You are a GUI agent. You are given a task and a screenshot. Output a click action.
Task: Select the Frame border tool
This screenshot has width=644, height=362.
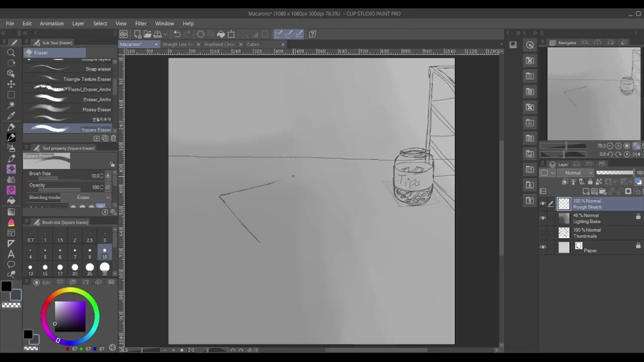(11, 233)
